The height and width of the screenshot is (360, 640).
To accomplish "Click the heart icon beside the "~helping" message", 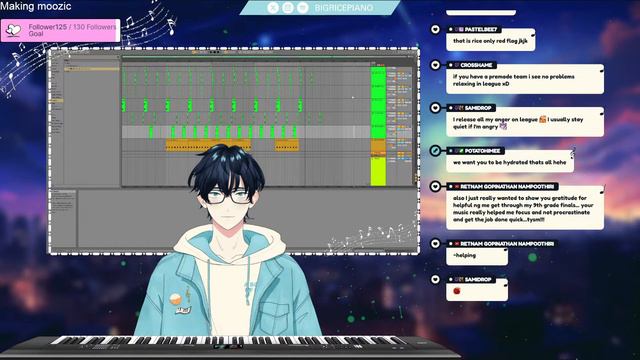I will click(x=435, y=243).
